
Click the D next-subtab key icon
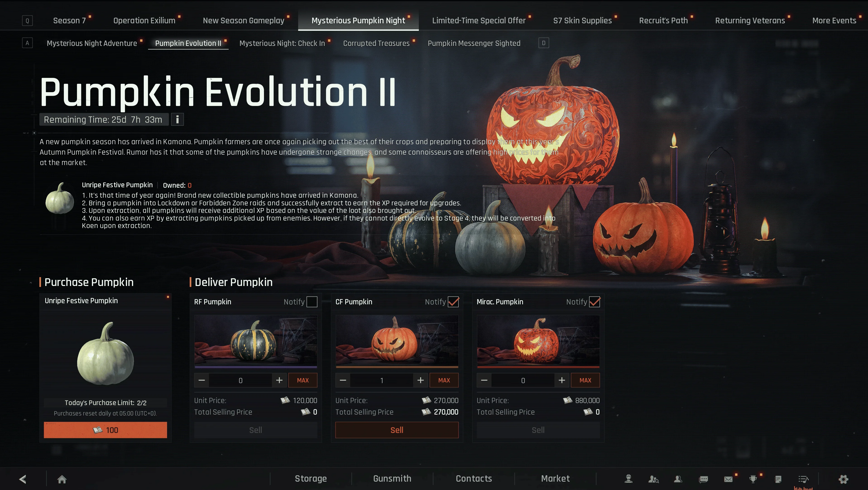click(x=544, y=43)
